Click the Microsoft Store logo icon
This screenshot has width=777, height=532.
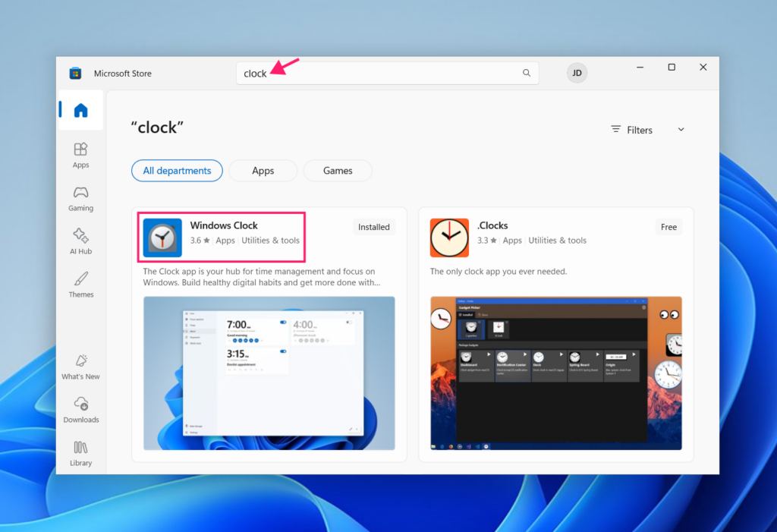[x=75, y=74]
